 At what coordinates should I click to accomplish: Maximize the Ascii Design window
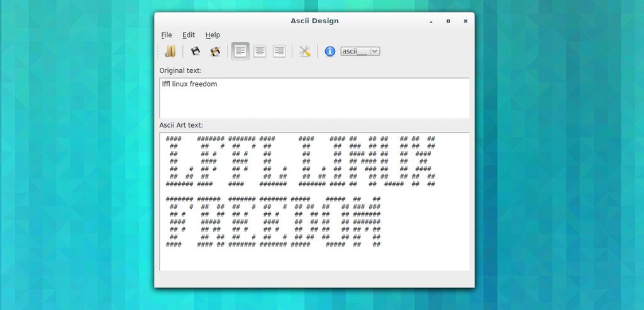[448, 21]
